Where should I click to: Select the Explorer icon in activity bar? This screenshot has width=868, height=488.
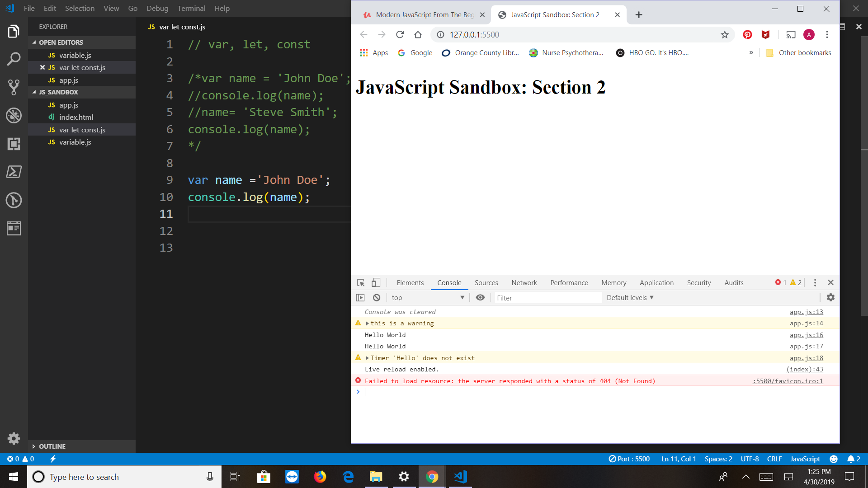pos(14,31)
